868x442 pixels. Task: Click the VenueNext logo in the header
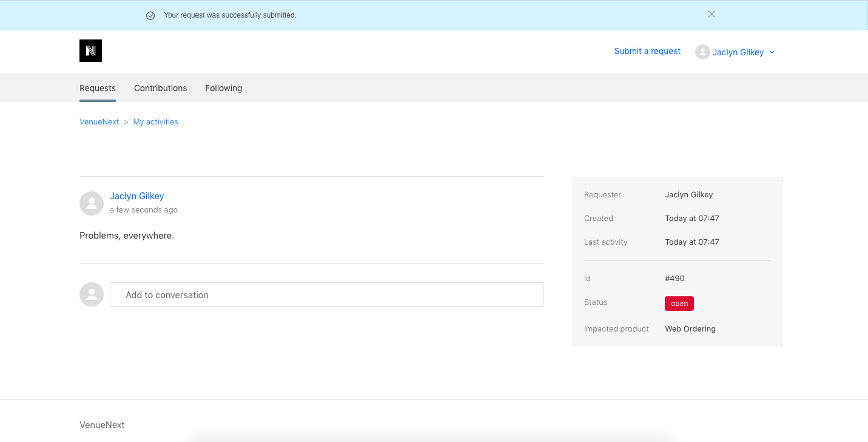[x=90, y=51]
